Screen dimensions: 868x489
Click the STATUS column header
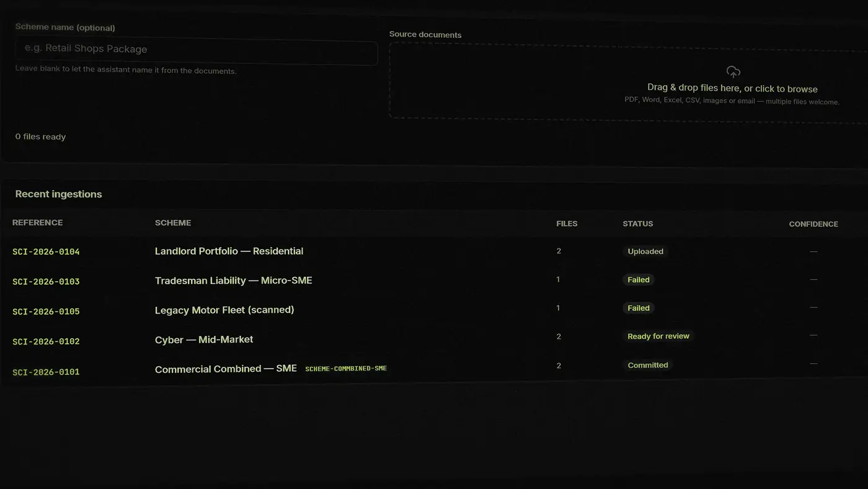pos(638,223)
